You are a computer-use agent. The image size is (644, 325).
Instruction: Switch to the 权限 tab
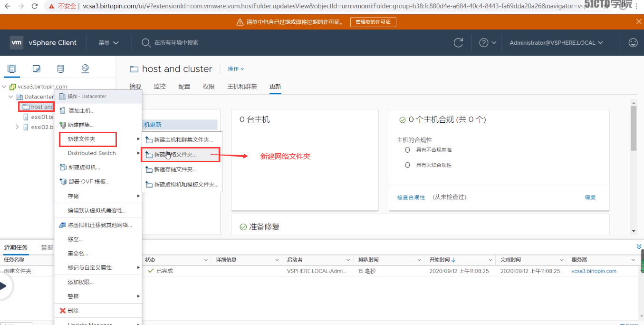tap(209, 87)
